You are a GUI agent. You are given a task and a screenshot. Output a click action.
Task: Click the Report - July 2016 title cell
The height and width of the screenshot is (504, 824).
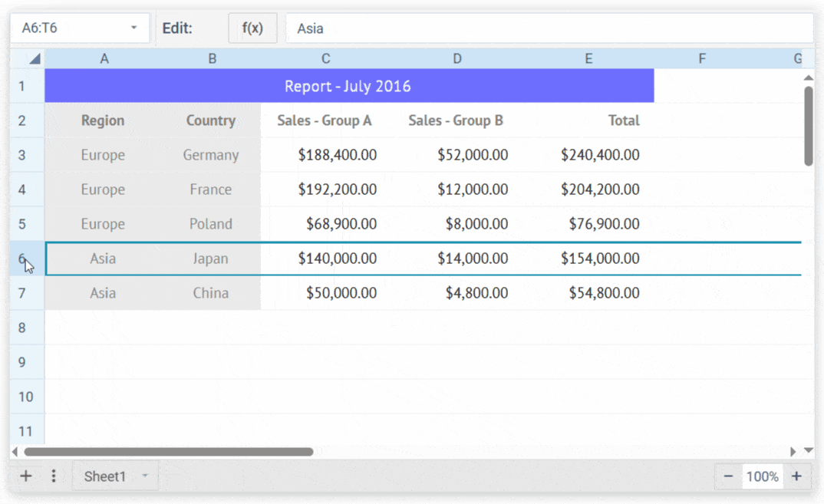click(x=348, y=86)
